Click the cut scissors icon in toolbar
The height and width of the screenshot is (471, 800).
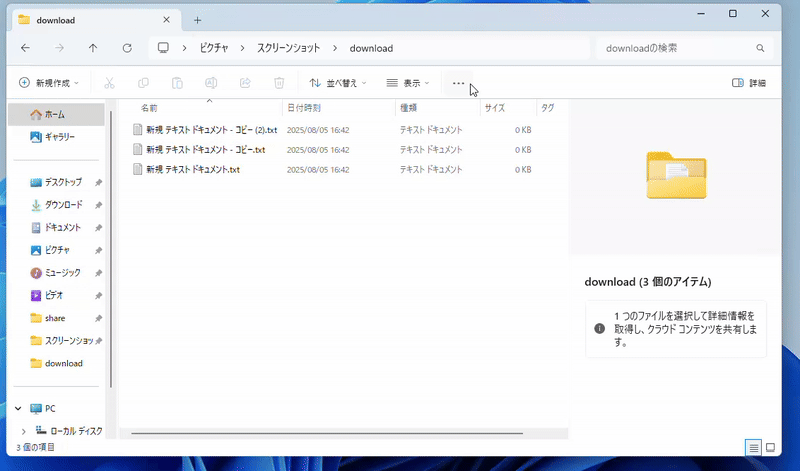point(109,83)
